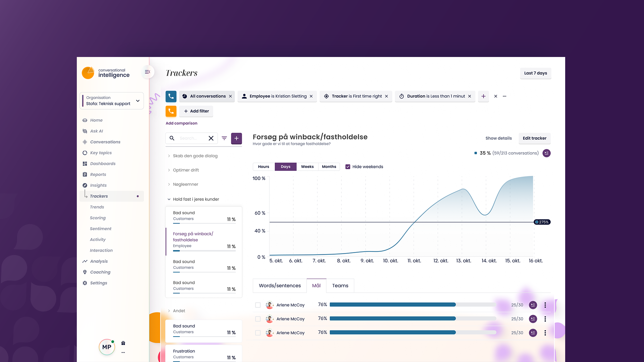Collapse the sidebar with the menu toggle icon

[x=147, y=72]
